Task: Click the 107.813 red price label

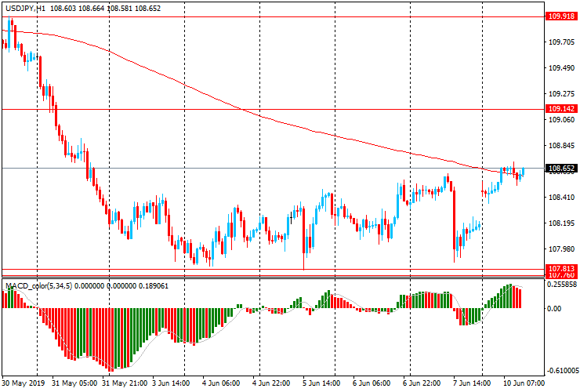Action: click(x=561, y=268)
